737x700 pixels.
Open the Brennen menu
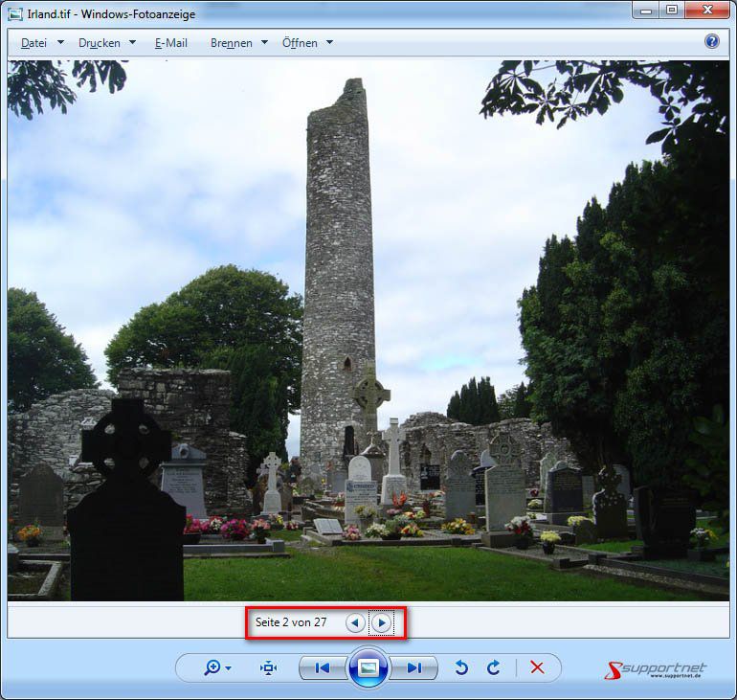coord(238,43)
